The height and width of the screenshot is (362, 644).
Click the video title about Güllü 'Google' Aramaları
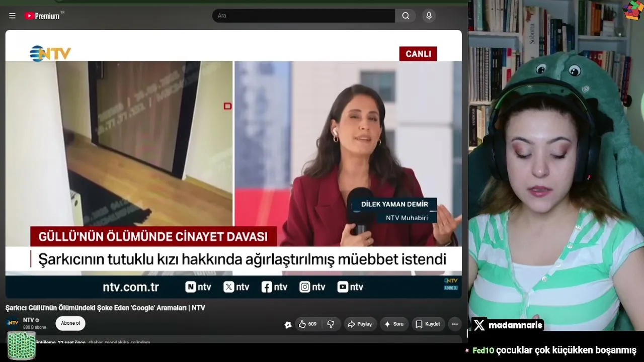pos(105,308)
